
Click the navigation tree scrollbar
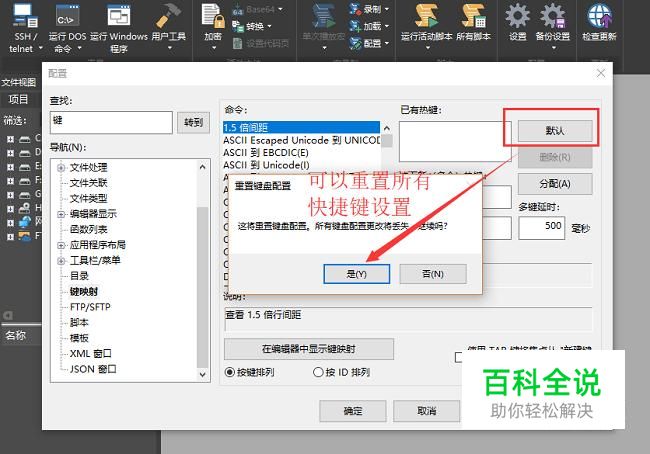point(203,286)
